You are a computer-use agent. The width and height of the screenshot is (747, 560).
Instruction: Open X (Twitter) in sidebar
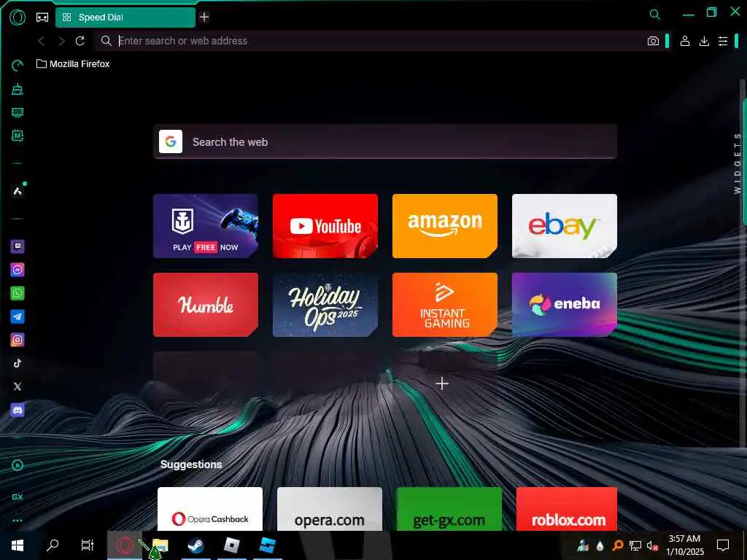click(18, 386)
